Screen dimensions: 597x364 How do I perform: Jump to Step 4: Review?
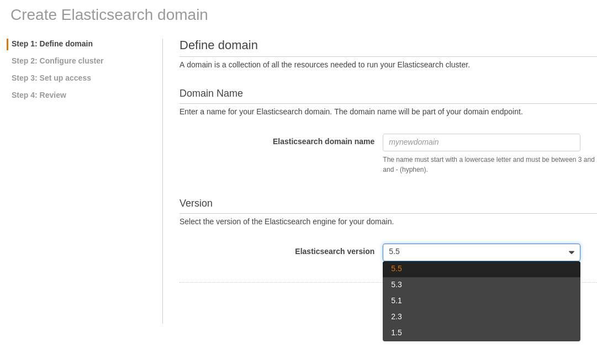coord(39,95)
